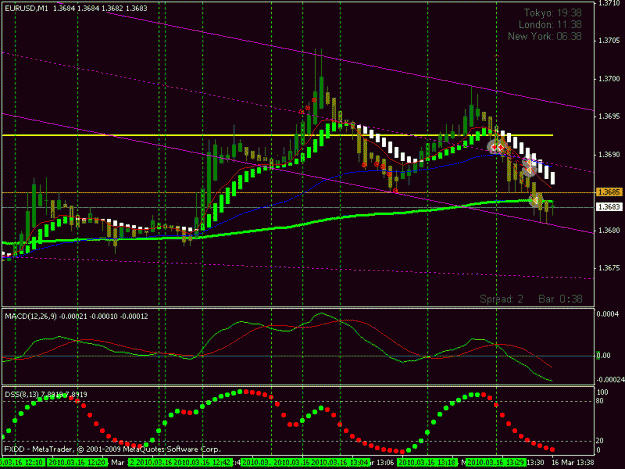Select the orange 1.3685 price level tag
625x469 pixels.
click(609, 192)
